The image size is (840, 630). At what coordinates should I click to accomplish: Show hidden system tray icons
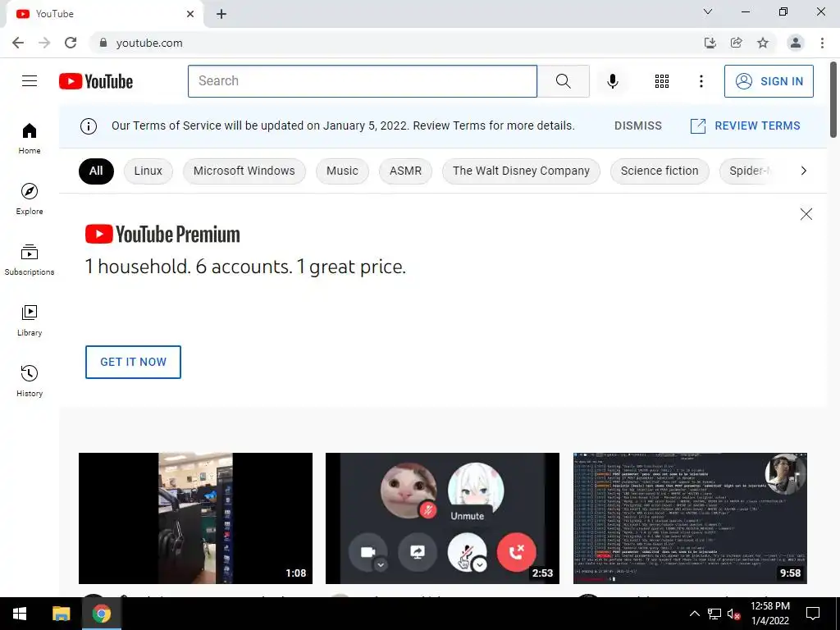(x=694, y=614)
